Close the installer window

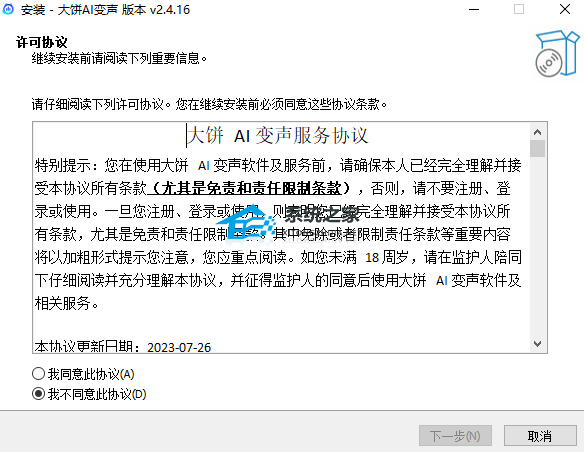click(565, 9)
